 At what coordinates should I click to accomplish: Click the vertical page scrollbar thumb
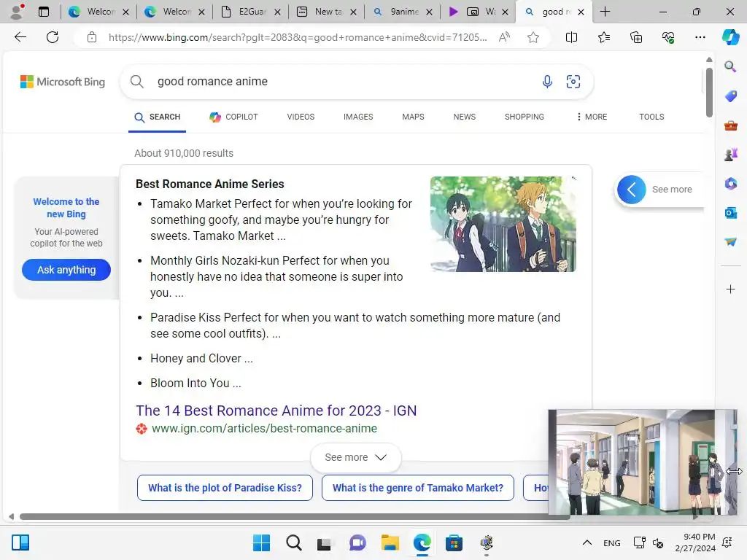[709, 93]
